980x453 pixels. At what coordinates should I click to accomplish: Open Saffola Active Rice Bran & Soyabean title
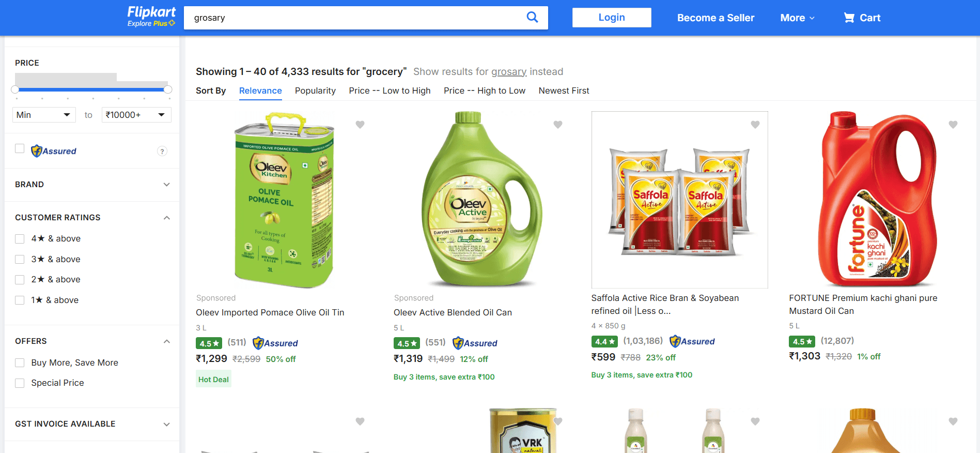pos(665,304)
